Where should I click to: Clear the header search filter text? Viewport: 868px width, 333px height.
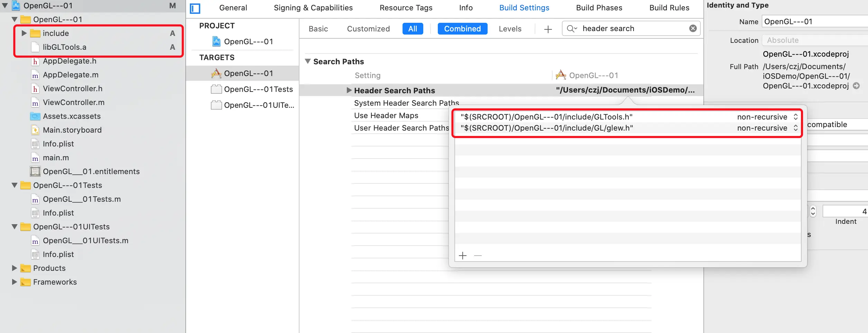(693, 28)
